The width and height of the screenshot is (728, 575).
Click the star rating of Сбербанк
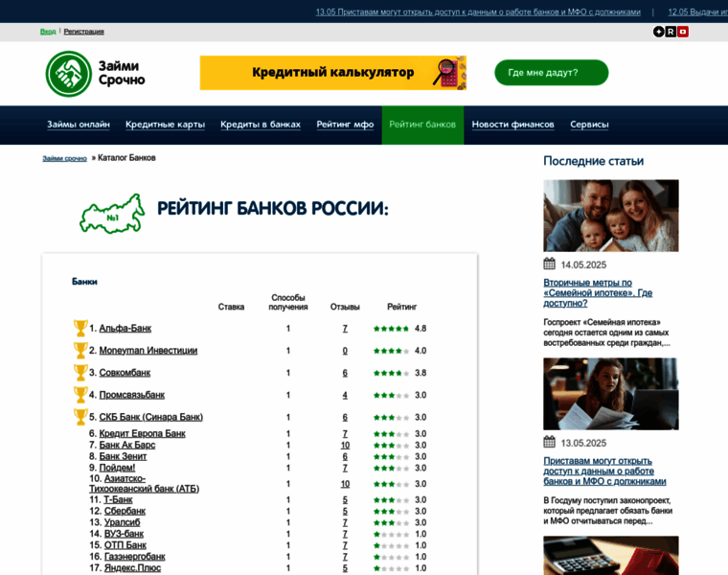pyautogui.click(x=391, y=512)
